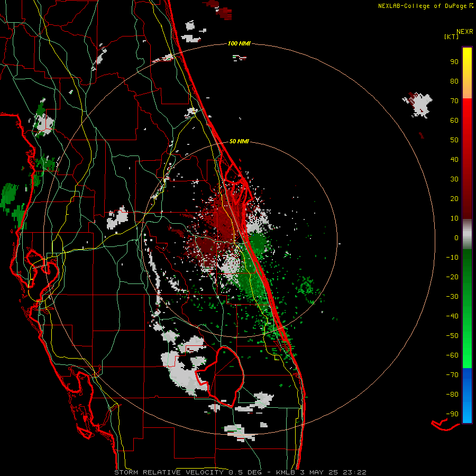
Task: Click the positive 60 value on the scale
Action: coord(454,120)
